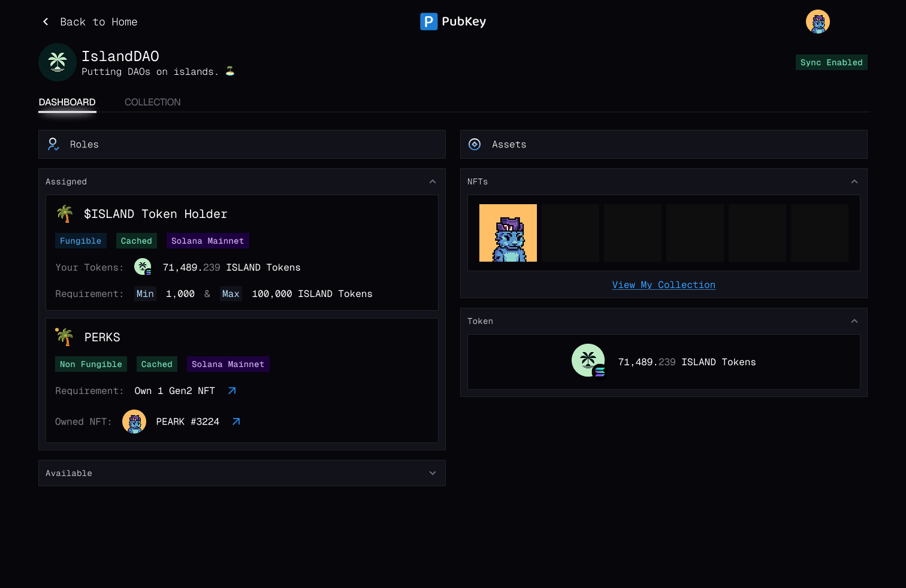Click the Roles panel header label
The height and width of the screenshot is (588, 906).
tap(84, 144)
